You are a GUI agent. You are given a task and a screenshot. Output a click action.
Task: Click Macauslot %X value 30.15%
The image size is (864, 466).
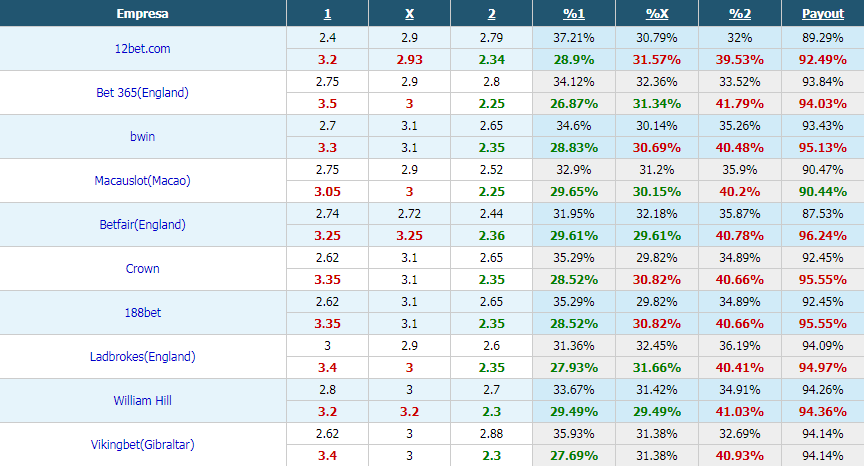[x=657, y=192]
